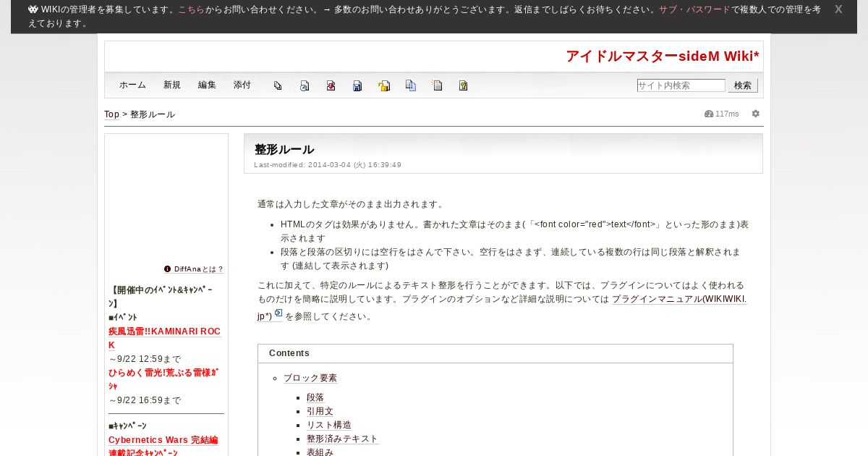Viewport: 868px width, 456px height.
Task: Click the recent-changes page icon with star
Action: [x=436, y=85]
